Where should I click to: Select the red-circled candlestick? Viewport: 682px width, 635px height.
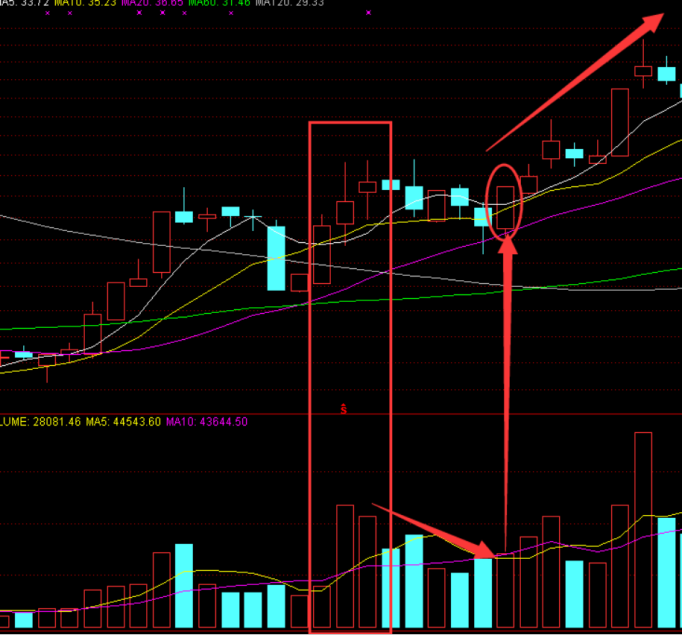[505, 194]
